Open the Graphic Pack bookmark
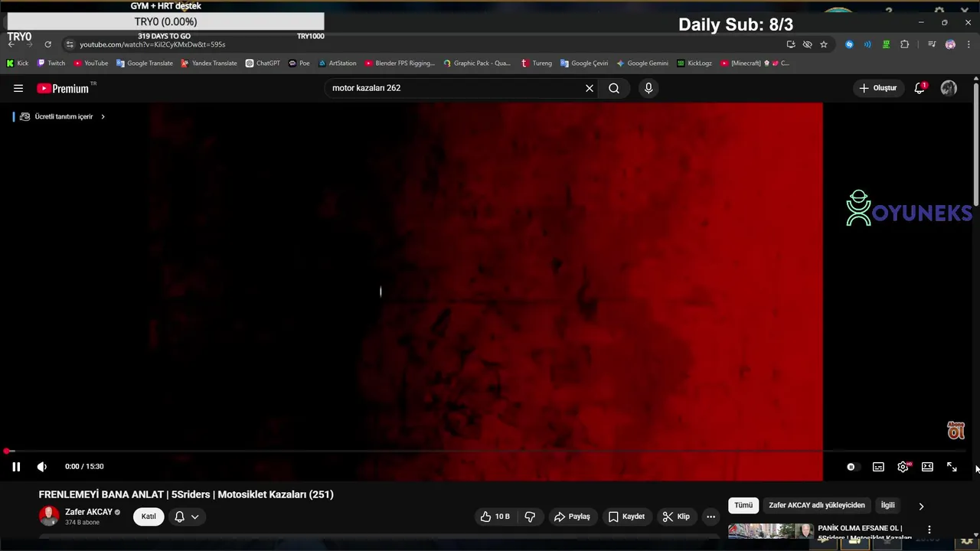Viewport: 980px width, 551px height. click(477, 64)
